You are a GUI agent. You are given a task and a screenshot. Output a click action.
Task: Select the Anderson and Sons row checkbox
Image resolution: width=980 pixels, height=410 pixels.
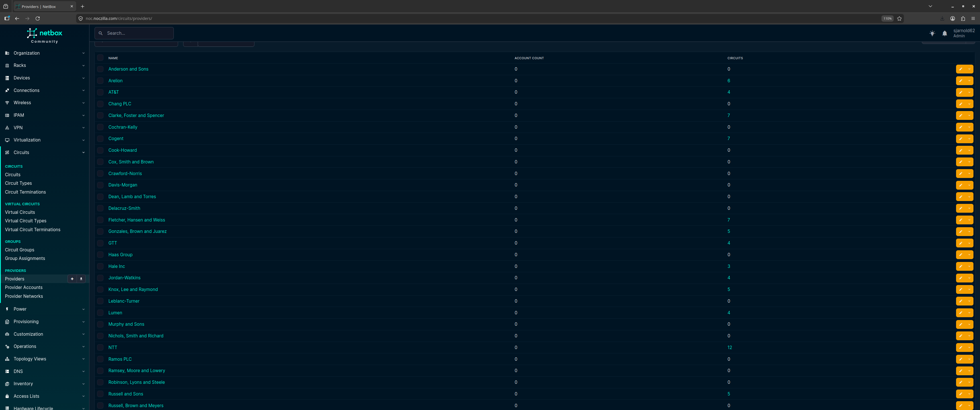(100, 69)
